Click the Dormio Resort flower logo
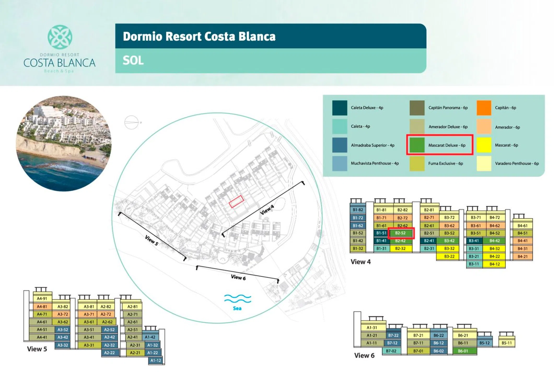This screenshot has width=554, height=392. coord(60,37)
